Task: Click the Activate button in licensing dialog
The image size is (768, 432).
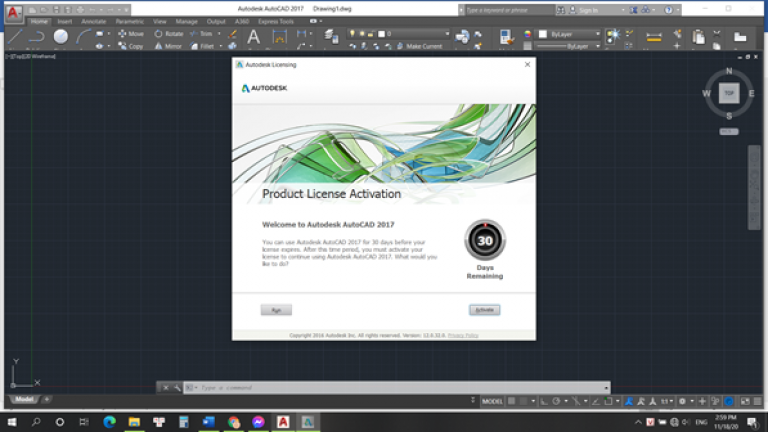Action: tap(484, 310)
